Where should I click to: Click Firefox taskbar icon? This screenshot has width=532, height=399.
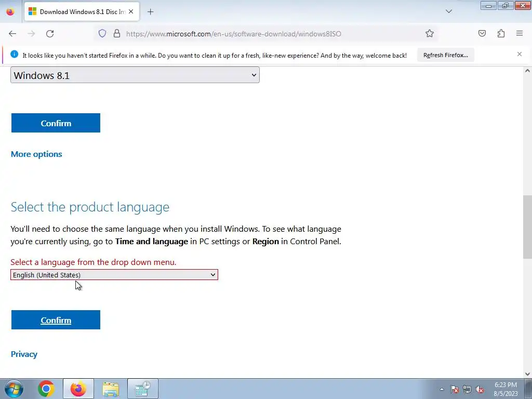pos(78,389)
